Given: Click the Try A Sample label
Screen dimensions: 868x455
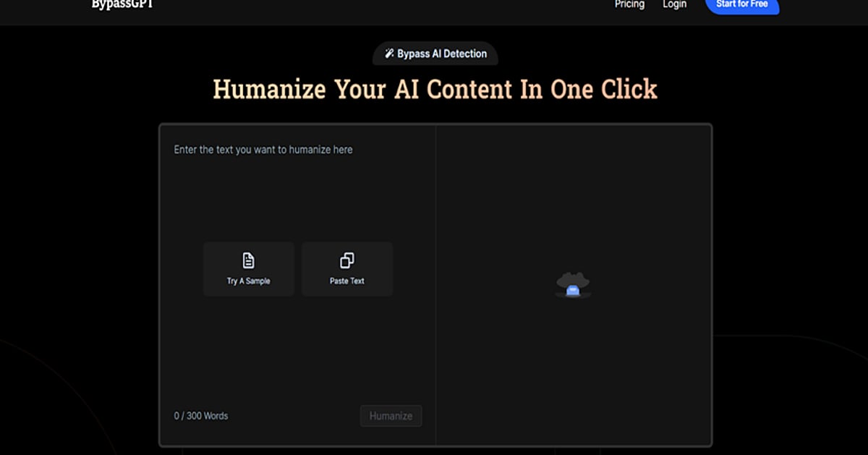Looking at the screenshot, I should click(x=248, y=281).
